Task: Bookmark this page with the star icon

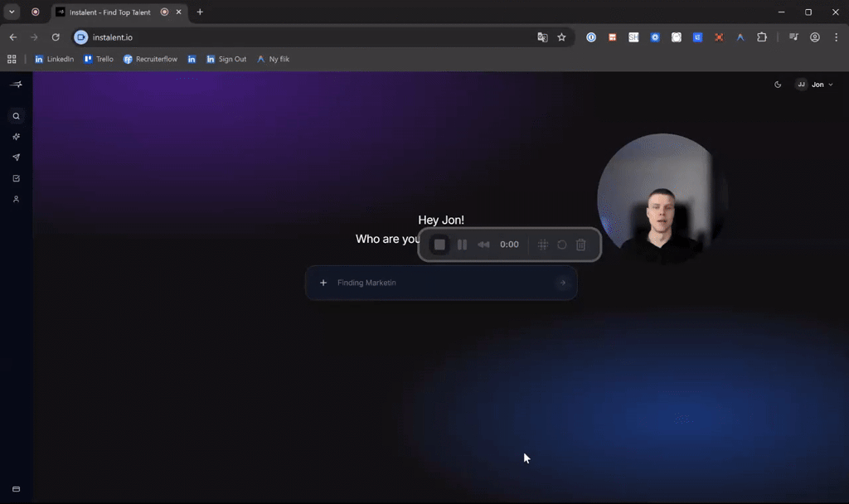Action: pyautogui.click(x=561, y=37)
